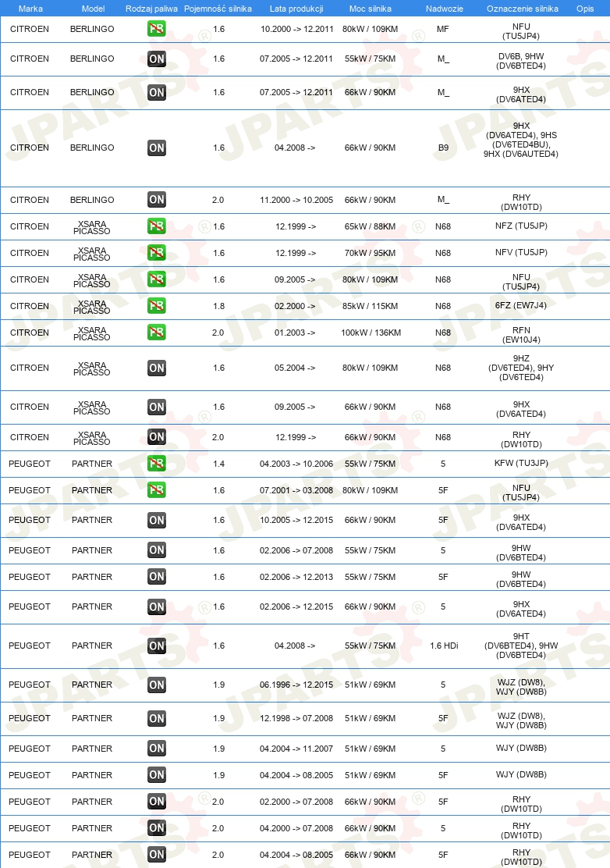610x868 pixels.
Task: Click the ON icon in the Partner 12.1998 -> 07.2008 row
Action: [x=157, y=719]
